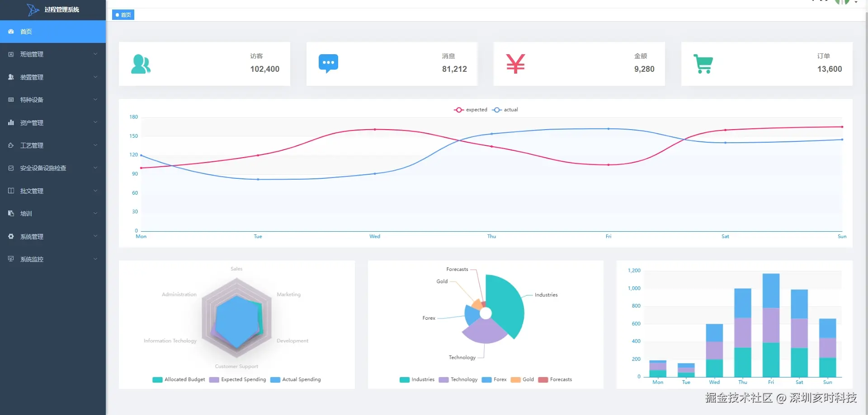Expand the 系统监控 menu chevron

95,259
